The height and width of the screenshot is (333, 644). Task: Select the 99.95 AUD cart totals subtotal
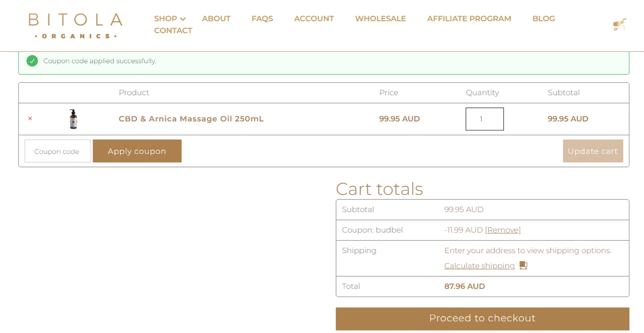464,209
